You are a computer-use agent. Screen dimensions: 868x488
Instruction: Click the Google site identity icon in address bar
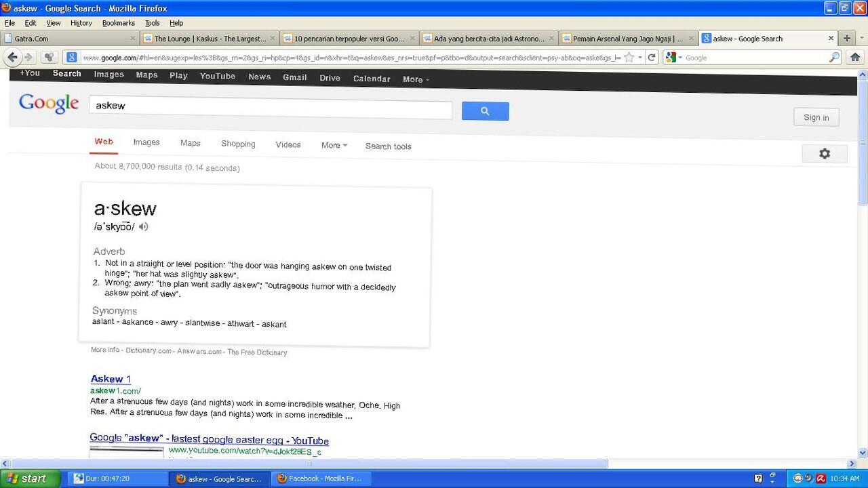72,58
